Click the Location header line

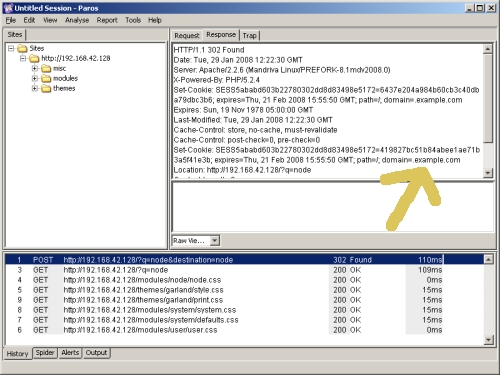point(242,170)
